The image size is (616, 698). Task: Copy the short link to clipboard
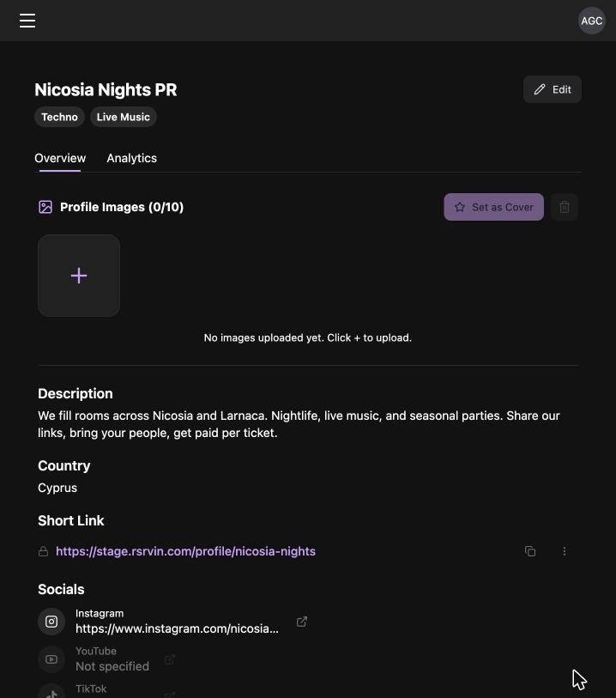click(530, 551)
